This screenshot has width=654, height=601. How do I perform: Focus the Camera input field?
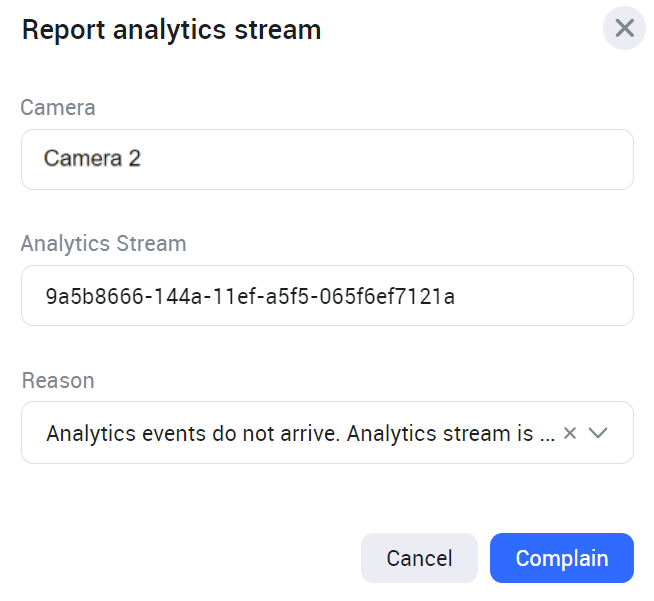click(327, 159)
